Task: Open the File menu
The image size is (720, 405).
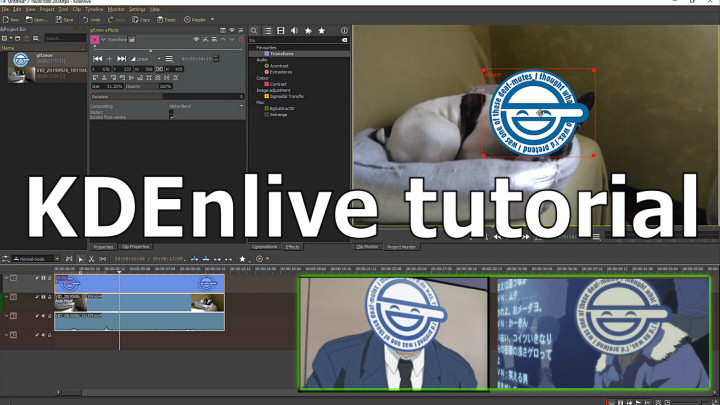Action: pos(5,9)
